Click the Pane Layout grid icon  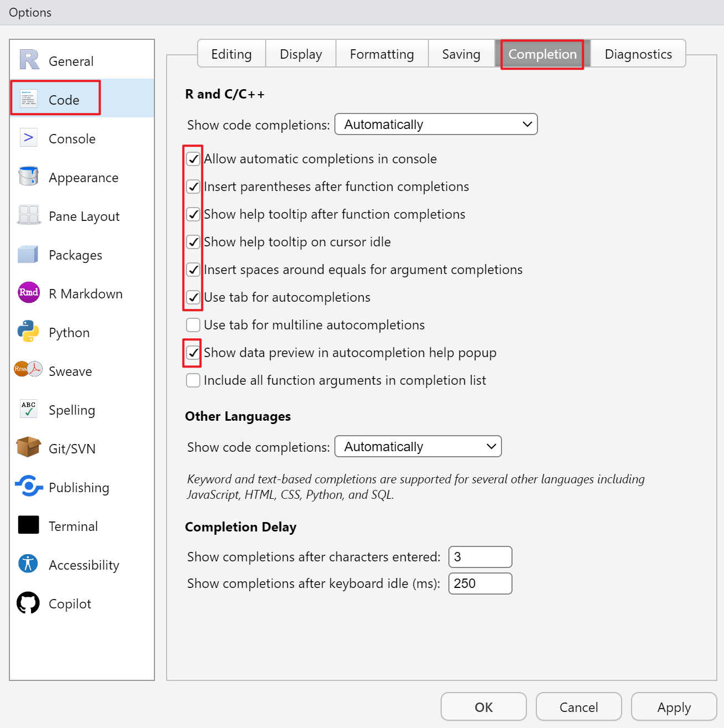pos(28,215)
